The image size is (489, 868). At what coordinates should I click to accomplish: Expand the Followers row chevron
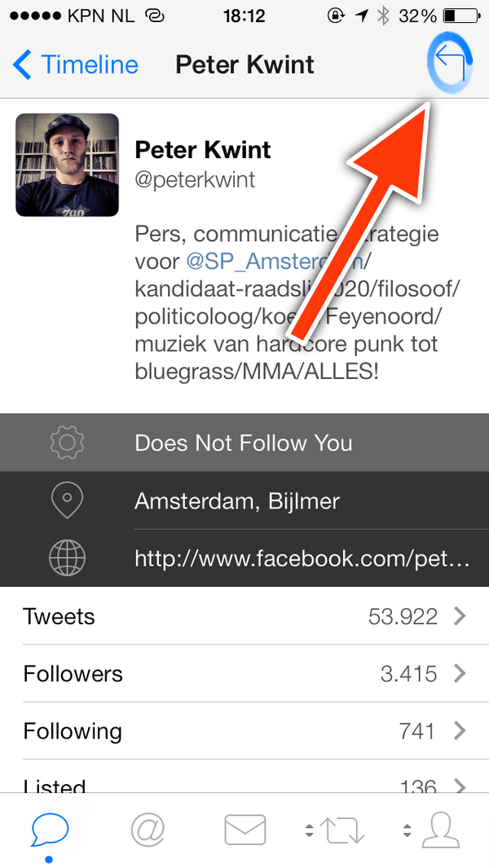(460, 673)
